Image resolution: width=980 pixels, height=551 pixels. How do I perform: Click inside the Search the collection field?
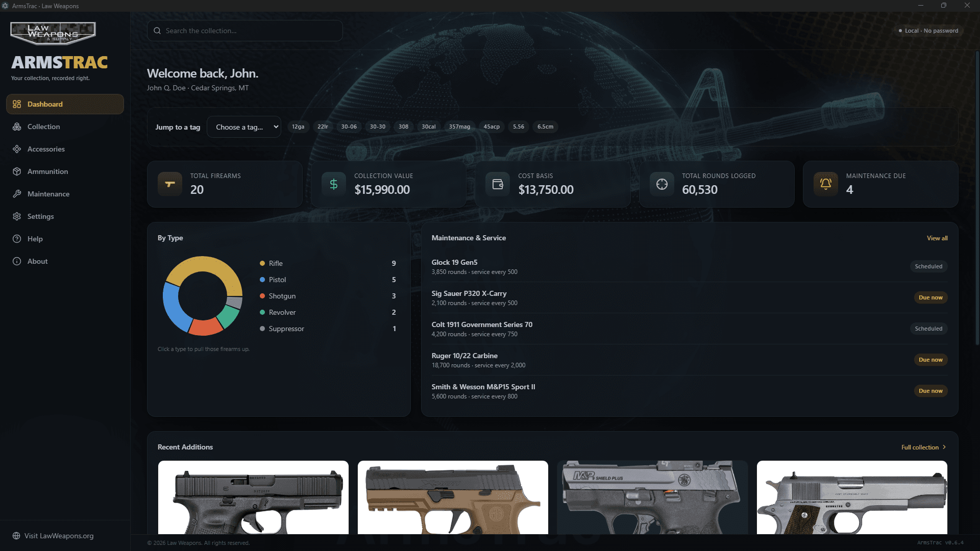(245, 31)
